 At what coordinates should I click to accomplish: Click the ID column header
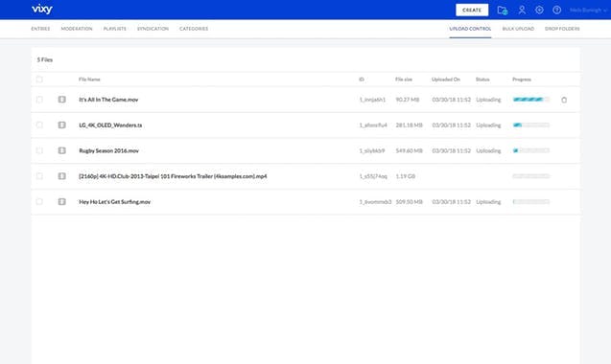click(x=362, y=80)
